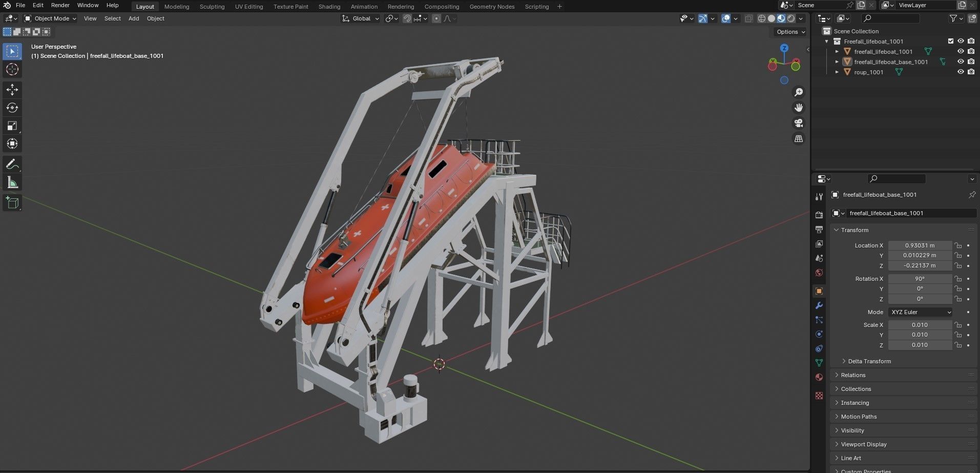The width and height of the screenshot is (980, 473).
Task: Hide roup_1001 in viewport
Action: coord(961,72)
